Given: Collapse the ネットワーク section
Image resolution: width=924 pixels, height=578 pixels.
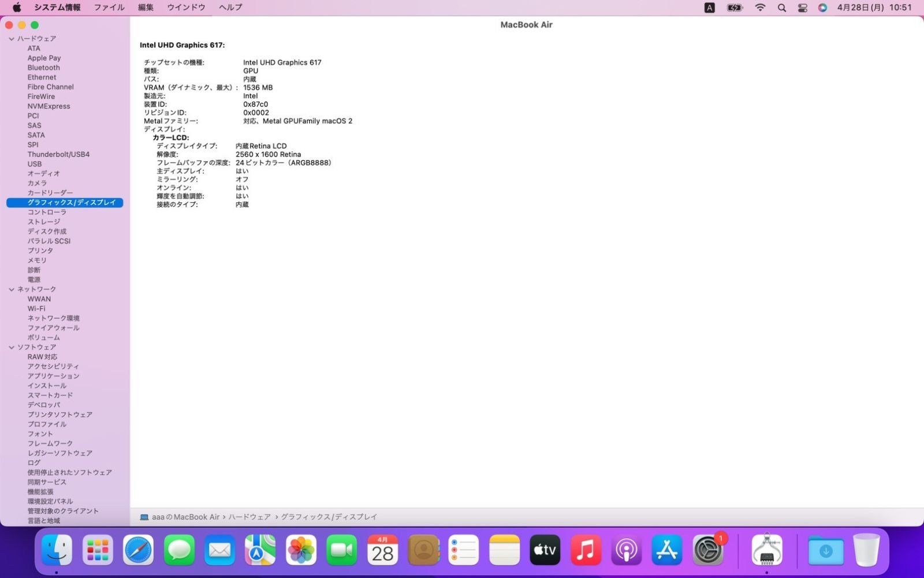Looking at the screenshot, I should 12,289.
